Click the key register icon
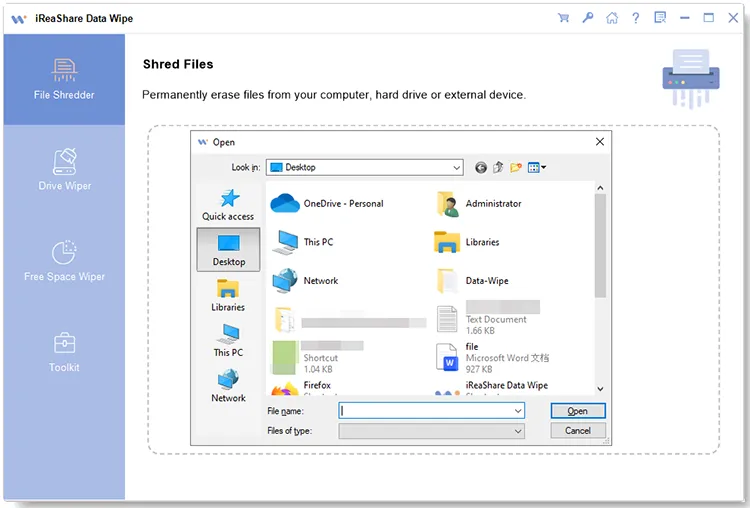 [587, 18]
